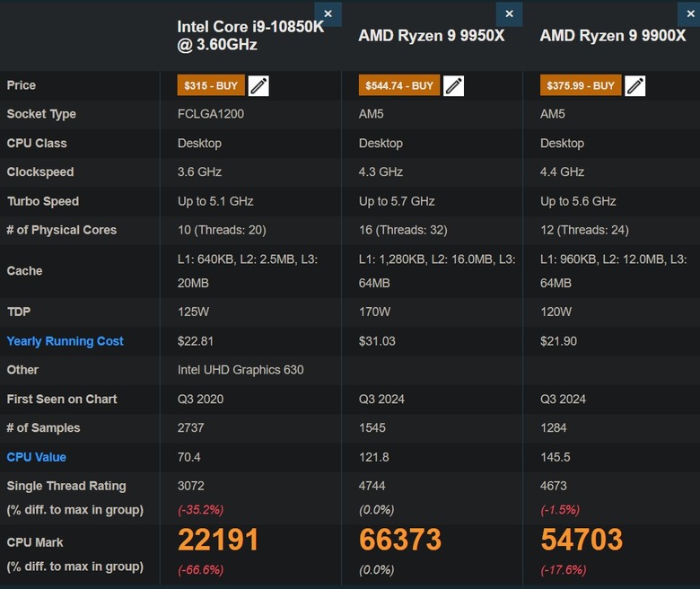The width and height of the screenshot is (700, 589).
Task: Click the $21.90 yearly cost value
Action: [x=558, y=341]
